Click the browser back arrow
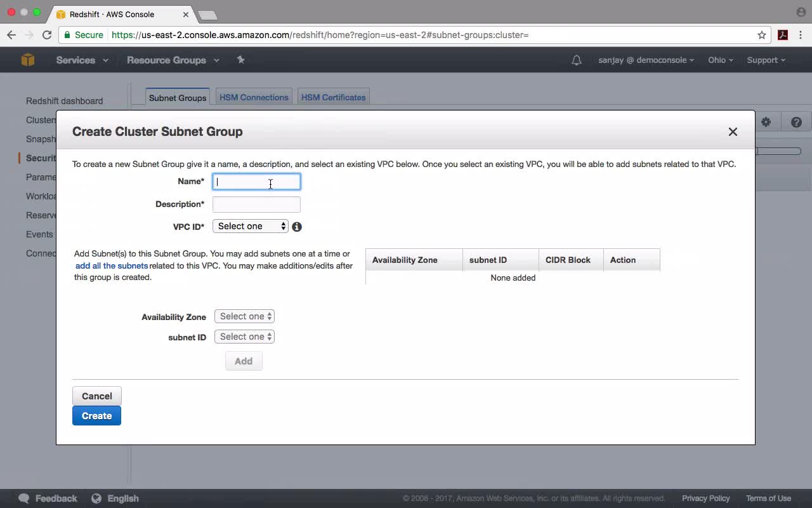 click(11, 35)
